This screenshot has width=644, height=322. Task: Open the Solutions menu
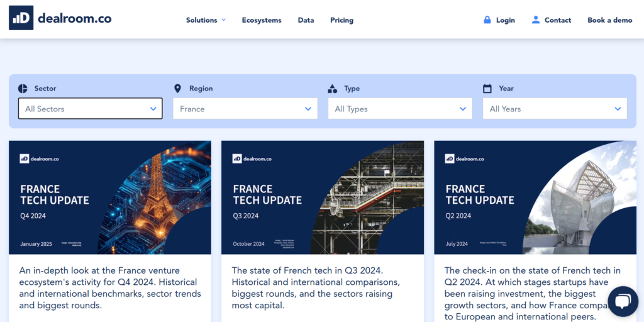pos(206,20)
